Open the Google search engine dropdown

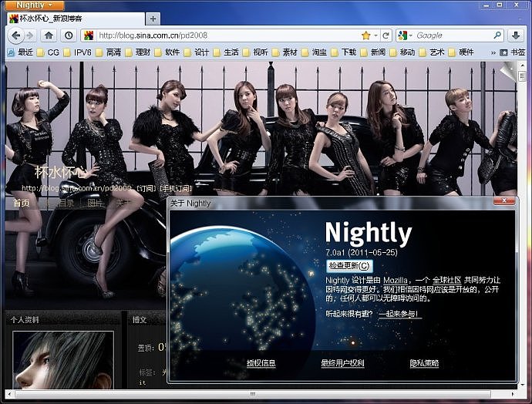405,35
